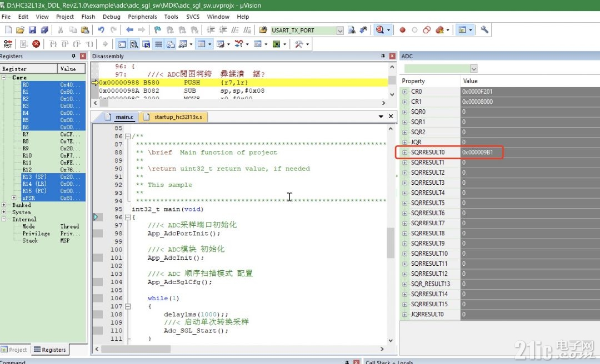Click the Property column header
The width and height of the screenshot is (600, 364).
[x=429, y=81]
